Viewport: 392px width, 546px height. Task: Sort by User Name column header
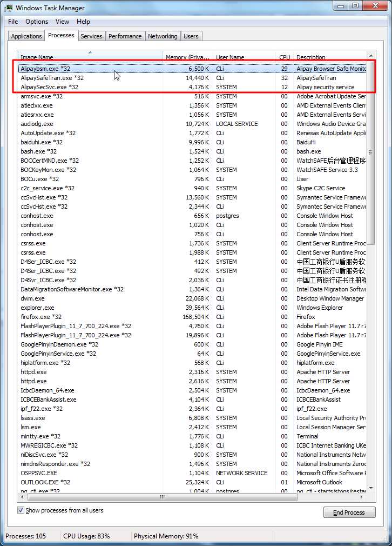[x=245, y=57]
